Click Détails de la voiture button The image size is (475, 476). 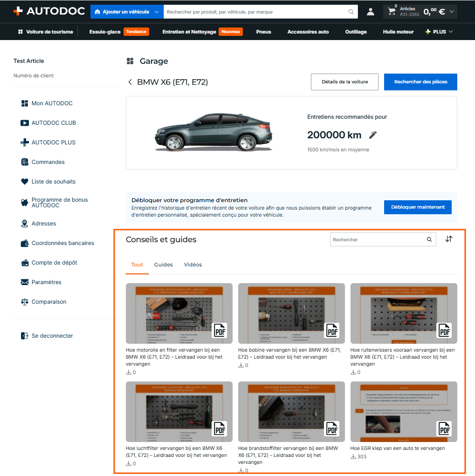pyautogui.click(x=344, y=82)
